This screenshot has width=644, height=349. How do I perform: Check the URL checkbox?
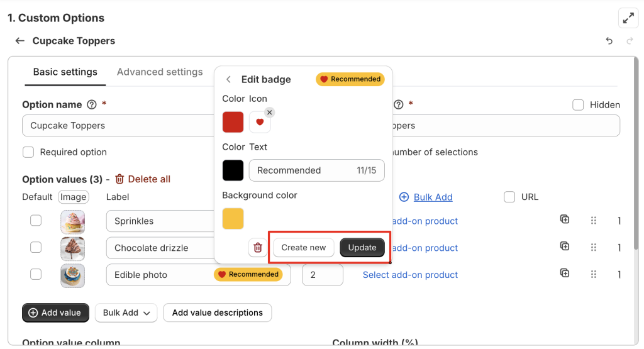pyautogui.click(x=509, y=197)
